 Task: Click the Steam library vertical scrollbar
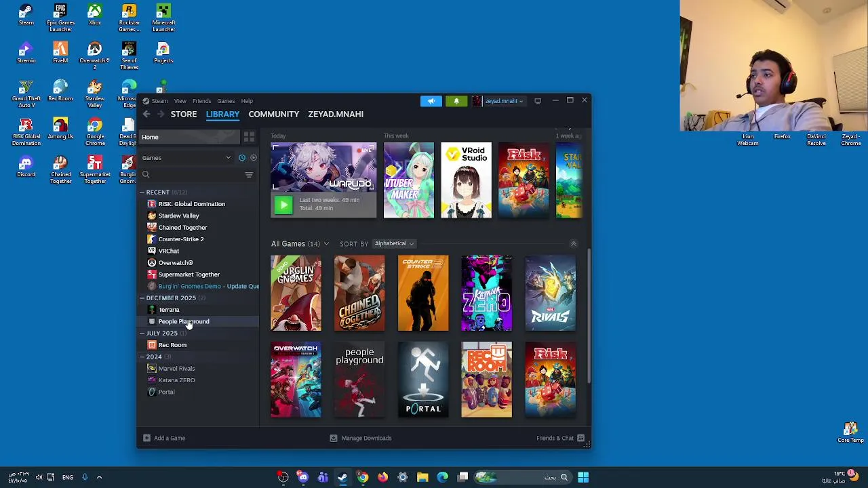point(589,315)
